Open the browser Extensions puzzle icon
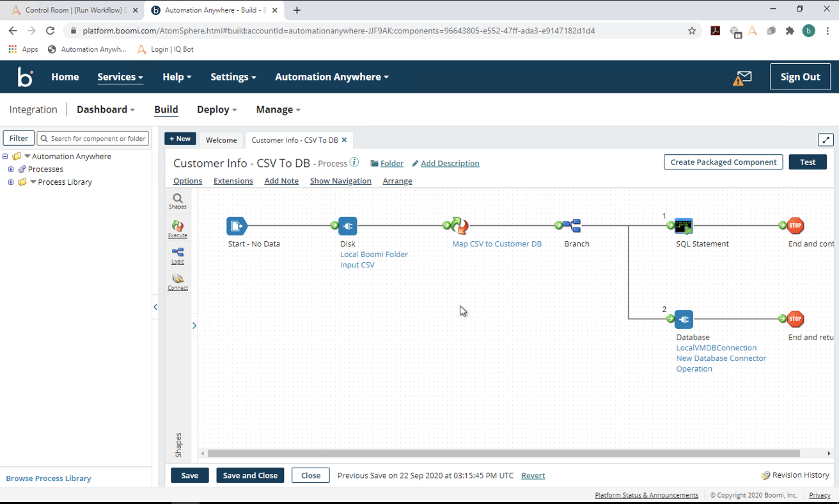Viewport: 839px width, 504px height. 790,31
